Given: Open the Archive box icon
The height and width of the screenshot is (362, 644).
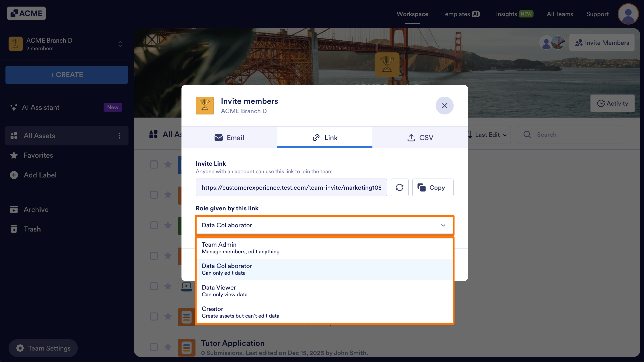Looking at the screenshot, I should (x=14, y=209).
